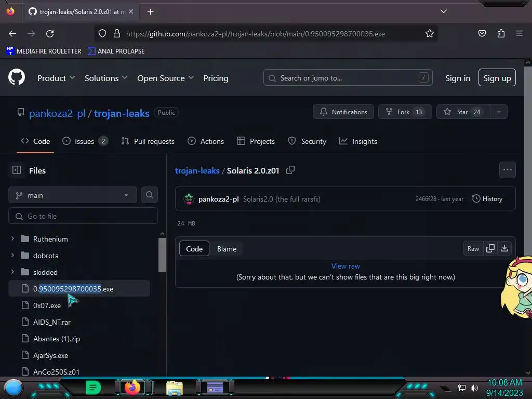Click pankoza2-pl avatar image
Screen dimensions: 532x399
click(189, 199)
